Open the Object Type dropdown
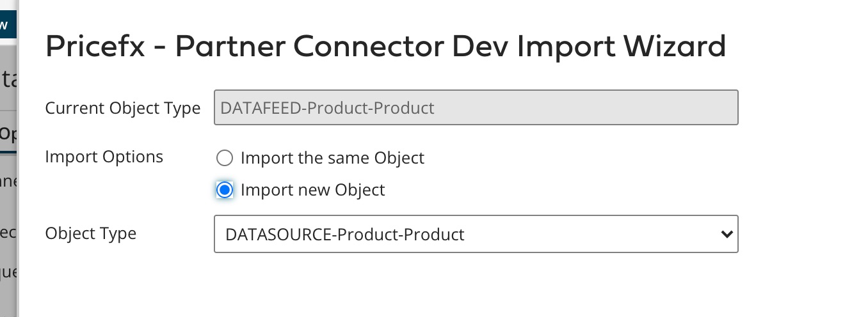Screen dimensions: 868x317 (476, 234)
